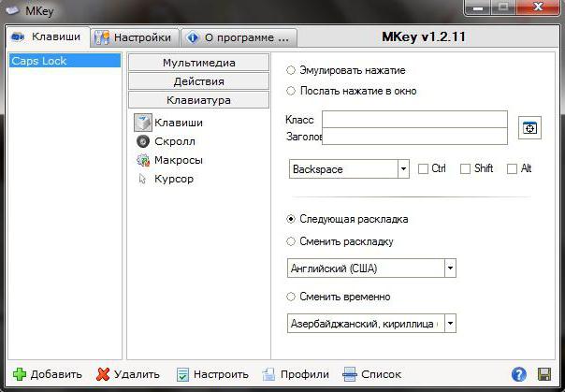565x392 pixels.
Task: Open the Backspace key dropdown
Action: point(403,168)
